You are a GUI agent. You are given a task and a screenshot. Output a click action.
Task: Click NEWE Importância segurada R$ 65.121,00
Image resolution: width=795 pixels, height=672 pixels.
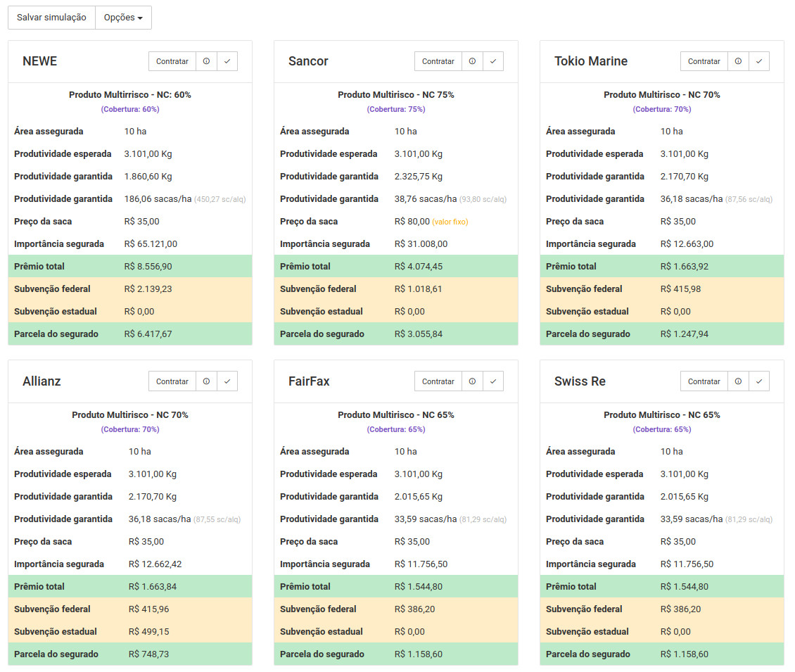pos(151,244)
